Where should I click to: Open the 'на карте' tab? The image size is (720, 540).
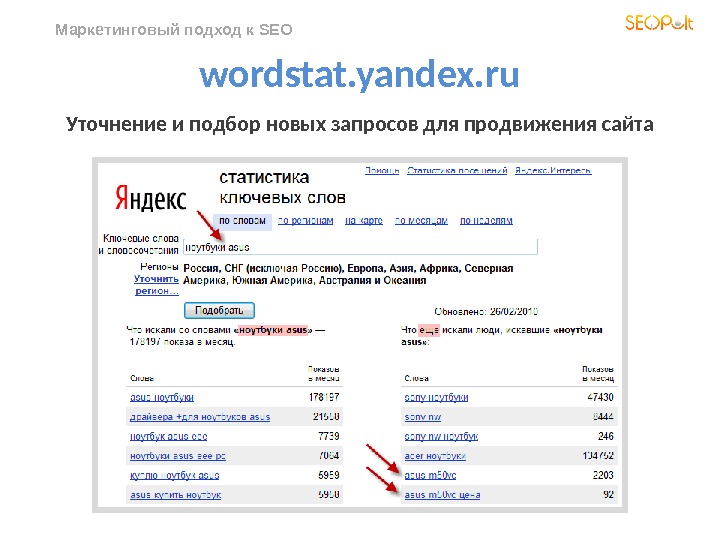364,221
